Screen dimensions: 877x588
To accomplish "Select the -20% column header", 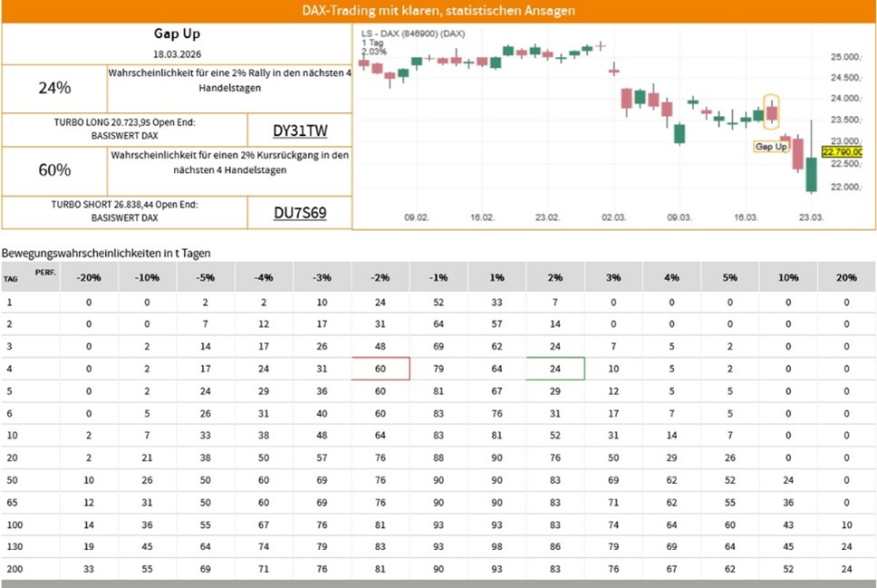I will click(89, 276).
